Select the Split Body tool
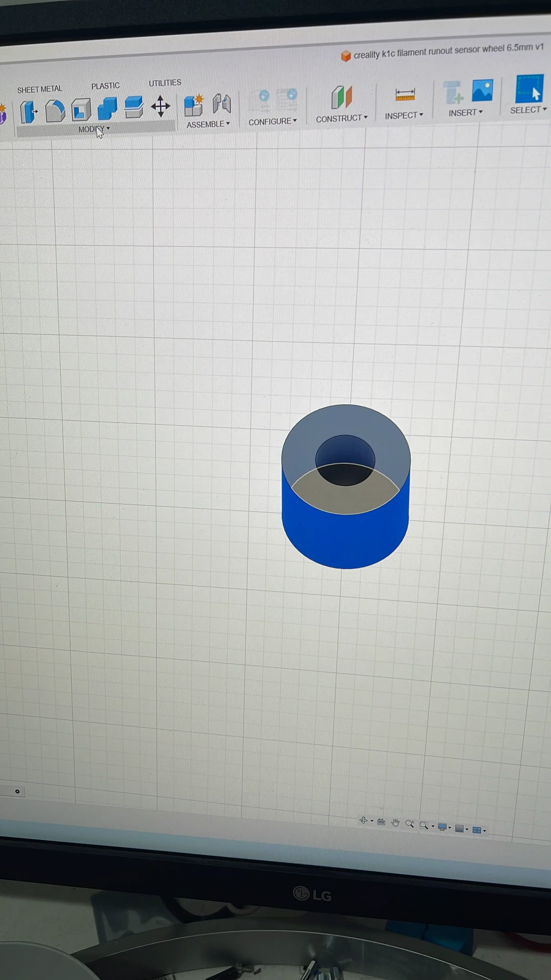The width and height of the screenshot is (551, 980). 133,107
